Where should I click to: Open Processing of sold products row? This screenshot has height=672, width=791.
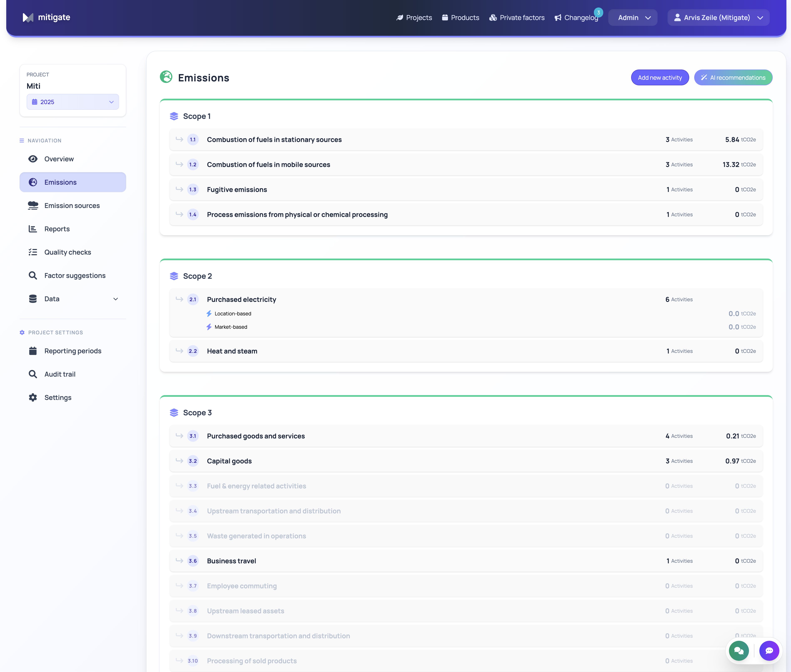466,661
